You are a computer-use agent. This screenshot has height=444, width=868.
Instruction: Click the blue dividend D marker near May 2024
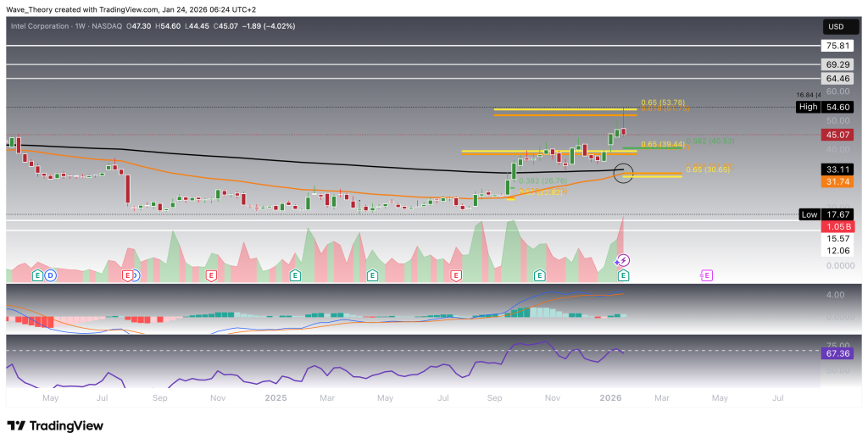[50, 275]
